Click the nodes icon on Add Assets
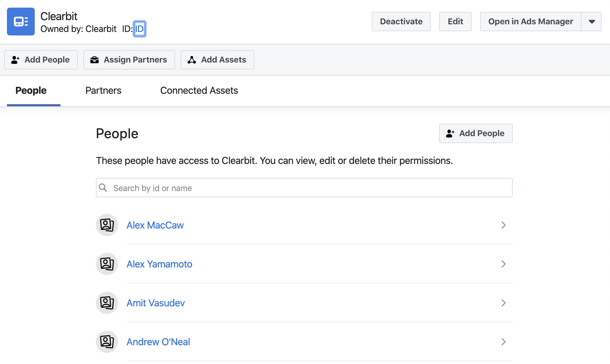The width and height of the screenshot is (610, 364). click(192, 60)
